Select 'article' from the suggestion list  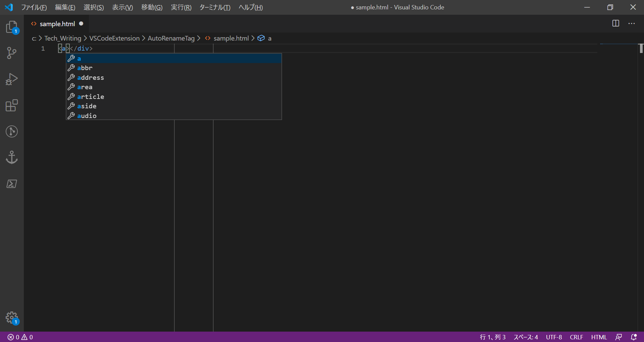[x=91, y=97]
